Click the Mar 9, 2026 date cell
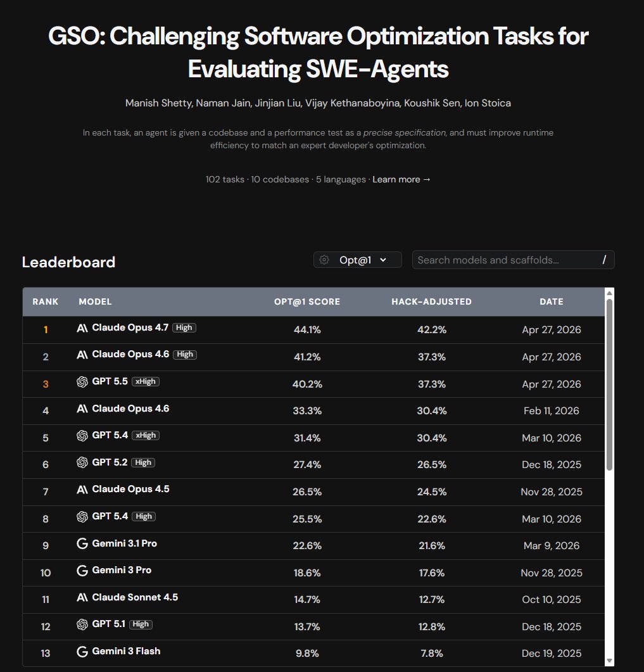 coord(552,546)
